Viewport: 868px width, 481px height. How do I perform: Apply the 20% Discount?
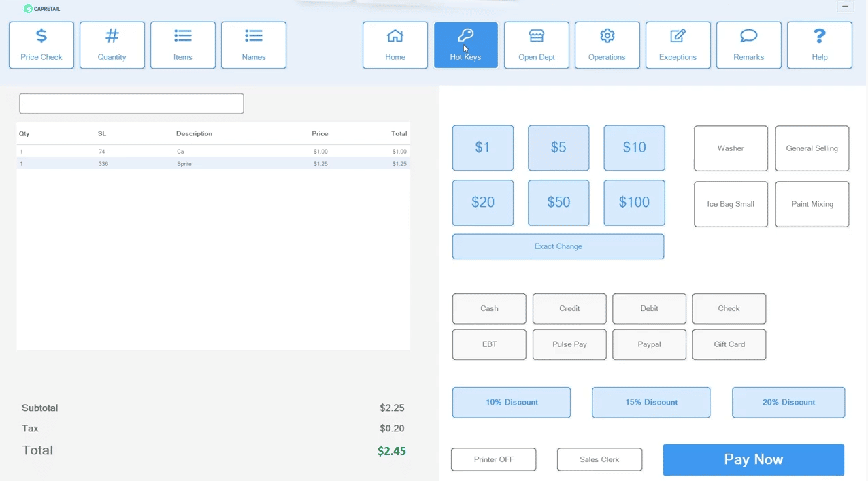[788, 403]
